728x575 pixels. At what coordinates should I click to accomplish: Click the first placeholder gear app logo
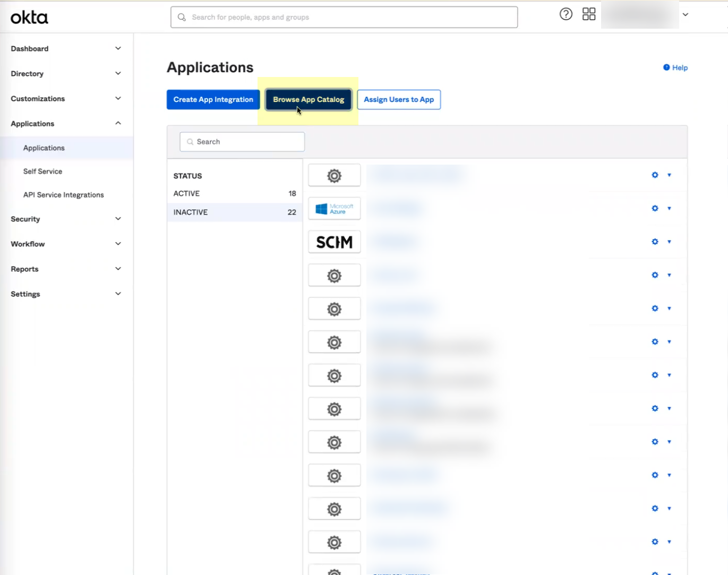pyautogui.click(x=334, y=175)
